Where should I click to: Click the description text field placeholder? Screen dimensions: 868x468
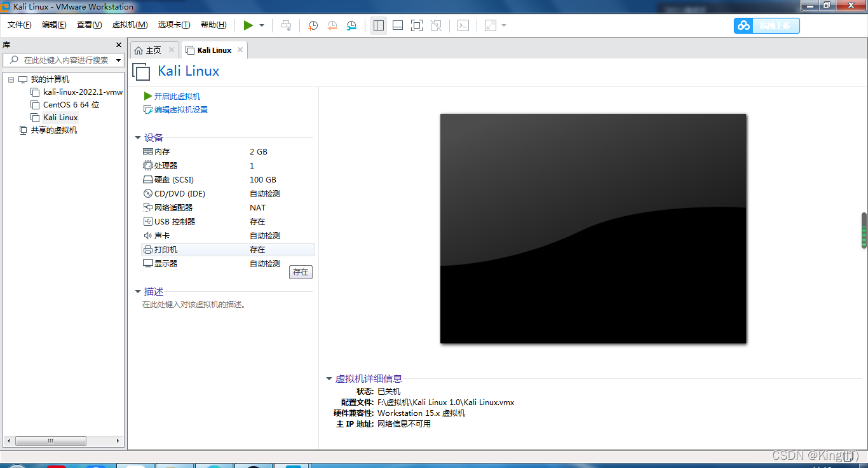click(194, 305)
